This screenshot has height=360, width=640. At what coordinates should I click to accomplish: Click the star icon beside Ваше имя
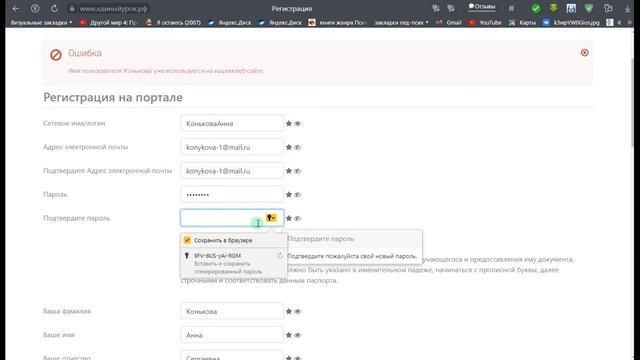[289, 335]
